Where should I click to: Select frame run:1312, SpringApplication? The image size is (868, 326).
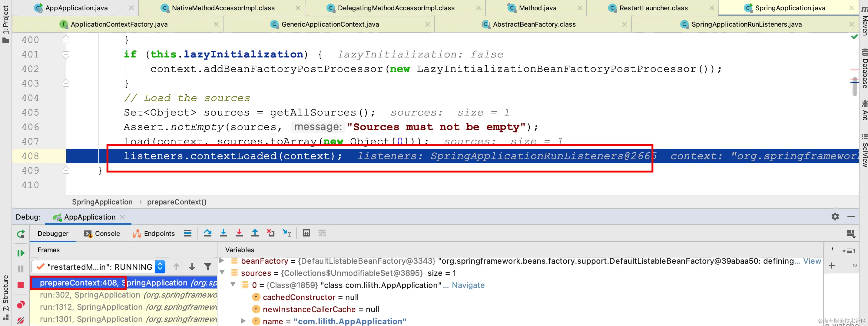point(124,307)
